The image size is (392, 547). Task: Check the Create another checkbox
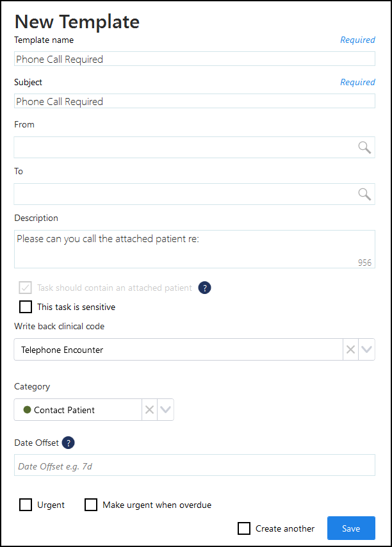(x=244, y=528)
